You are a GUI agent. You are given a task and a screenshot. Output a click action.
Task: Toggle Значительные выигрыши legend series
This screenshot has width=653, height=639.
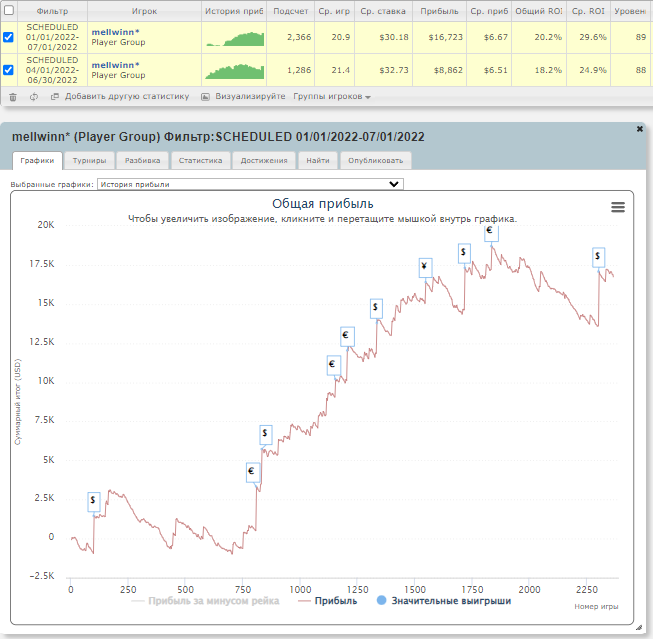click(x=444, y=601)
